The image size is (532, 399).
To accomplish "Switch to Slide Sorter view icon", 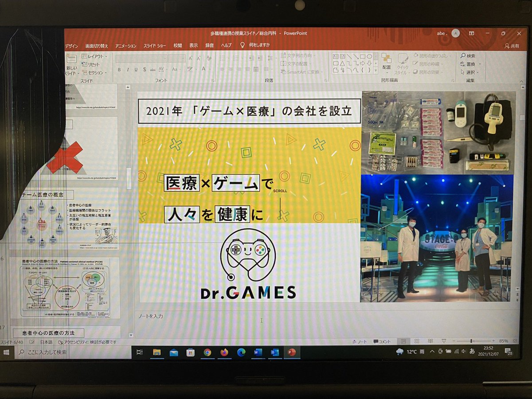I will tap(417, 341).
